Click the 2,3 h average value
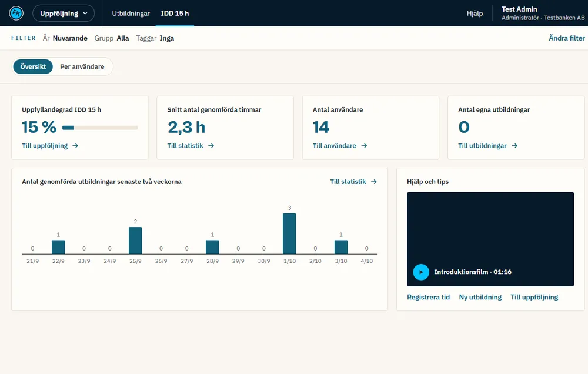Viewport: 588px width, 374px height. [x=186, y=127]
